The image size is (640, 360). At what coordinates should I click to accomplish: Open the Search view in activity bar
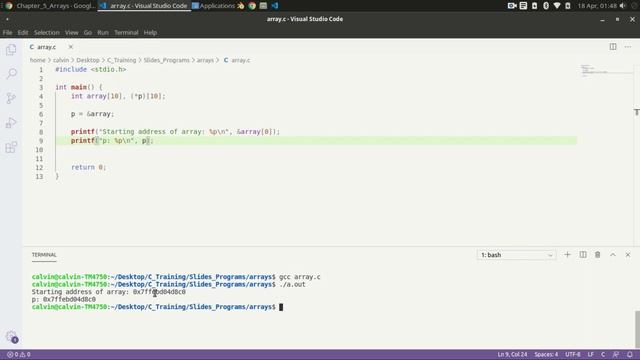[11, 73]
